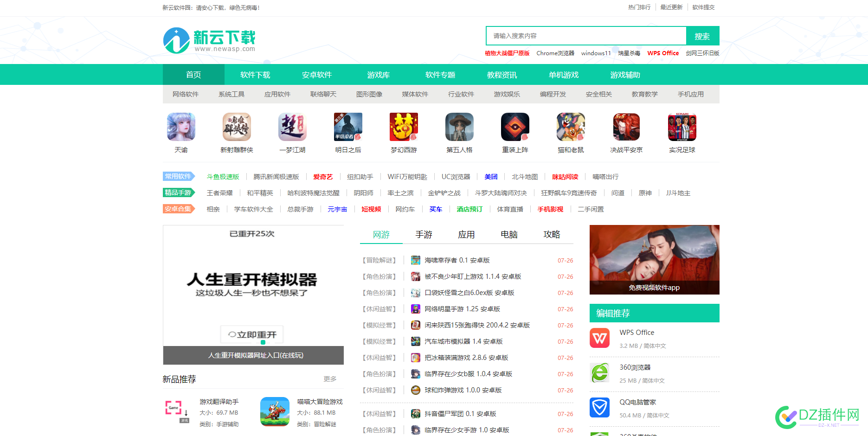Click the 抖音僵尸军团 list item icon
The width and height of the screenshot is (868, 436).
[x=416, y=414]
